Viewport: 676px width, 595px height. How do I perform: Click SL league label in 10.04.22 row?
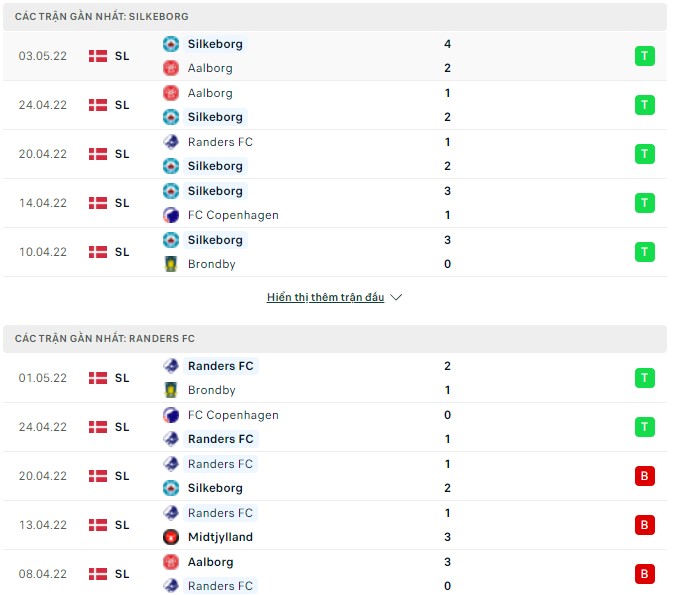[x=122, y=252]
